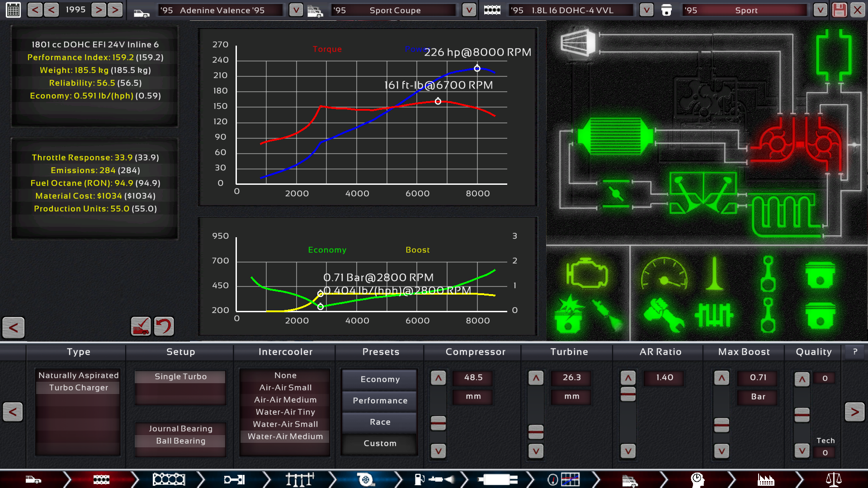Viewport: 868px width, 488px height.
Task: Select the spark plug icon
Action: [608, 315]
